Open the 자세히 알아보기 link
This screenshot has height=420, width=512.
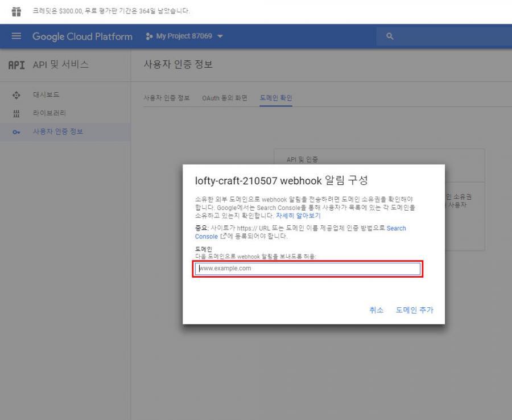point(298,216)
